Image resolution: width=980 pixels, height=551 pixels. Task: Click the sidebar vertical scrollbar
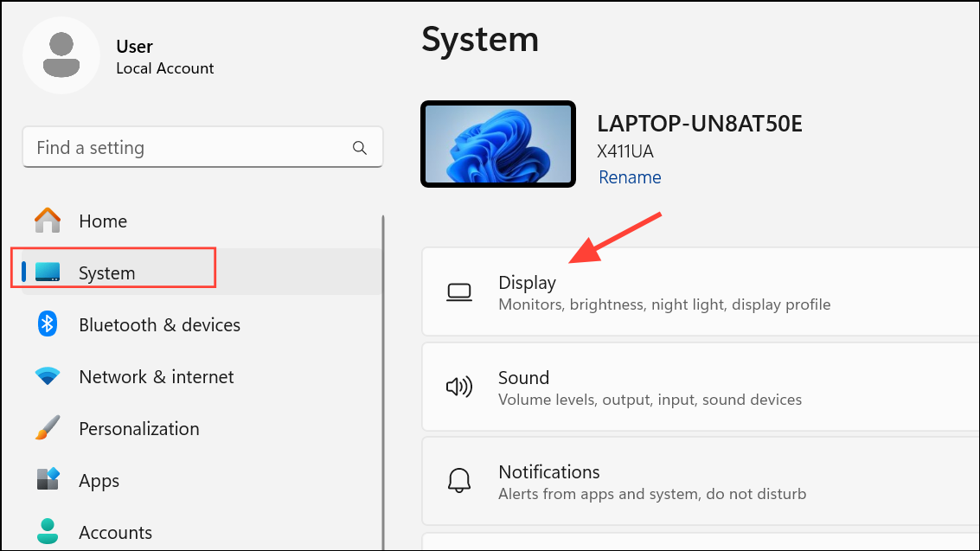point(382,382)
